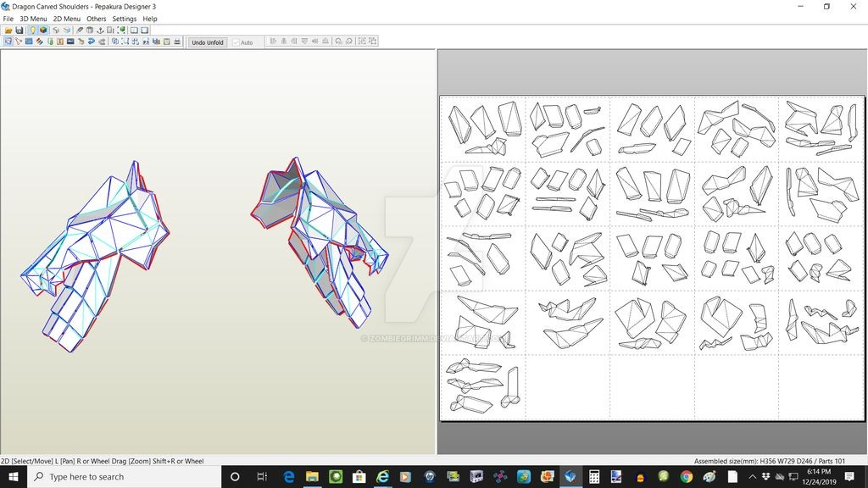The height and width of the screenshot is (488, 868).
Task: Open the File menu
Action: click(x=8, y=19)
